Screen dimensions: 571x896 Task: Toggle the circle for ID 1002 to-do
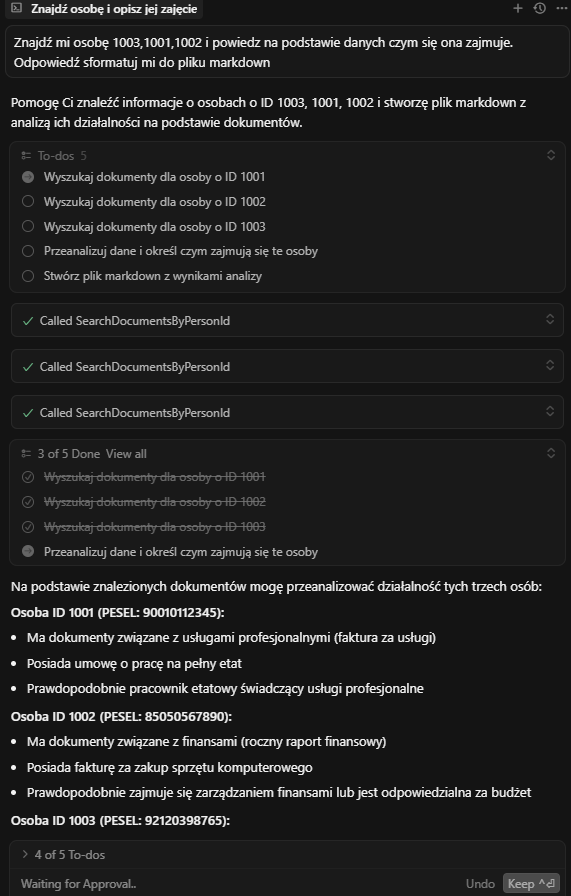[27, 201]
